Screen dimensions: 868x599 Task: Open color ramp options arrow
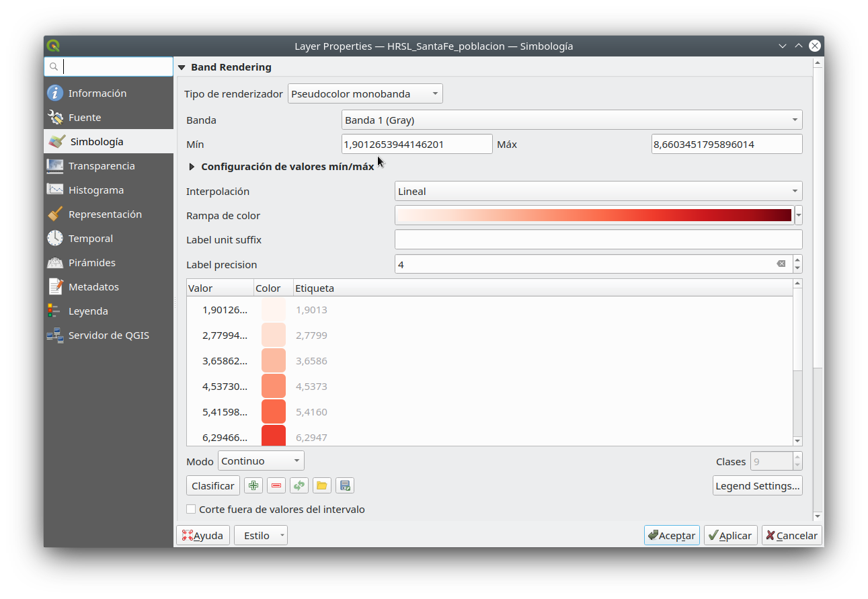[799, 216]
